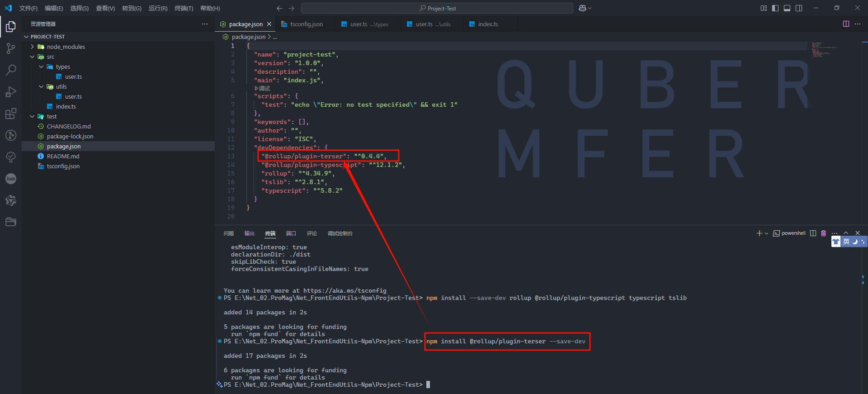868x394 pixels.
Task: Click the Project-Test command center search box
Action: (437, 8)
